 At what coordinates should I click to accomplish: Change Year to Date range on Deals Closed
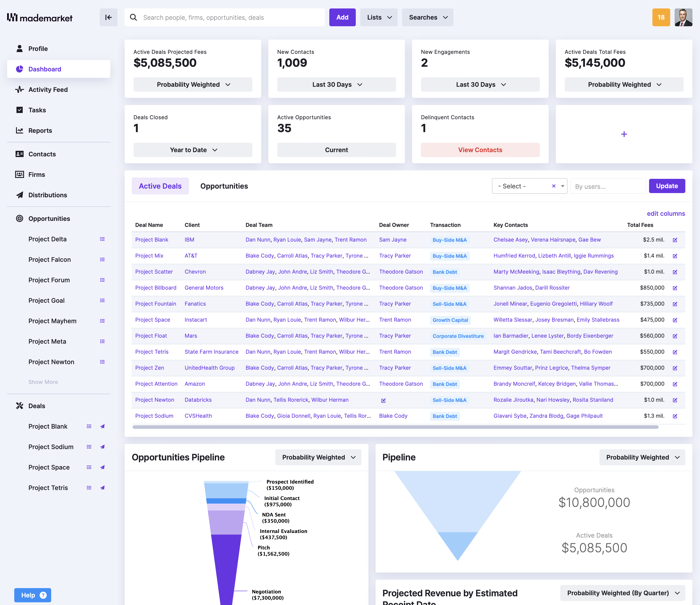[x=192, y=150]
